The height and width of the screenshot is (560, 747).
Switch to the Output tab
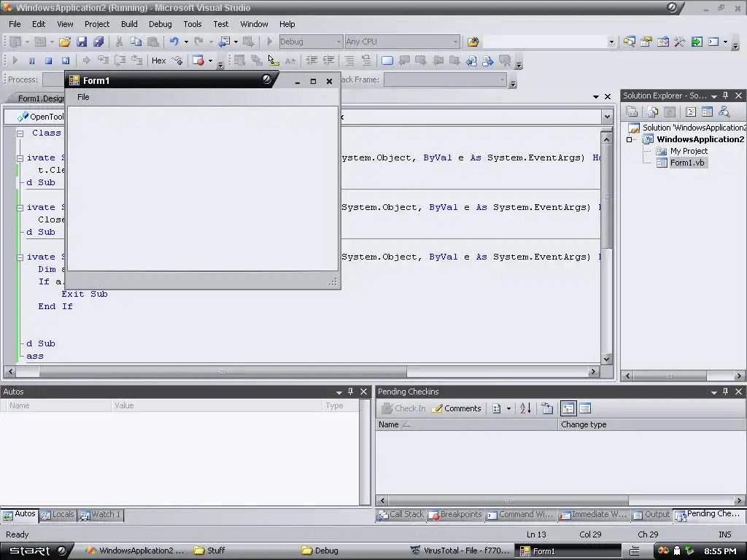coord(651,515)
